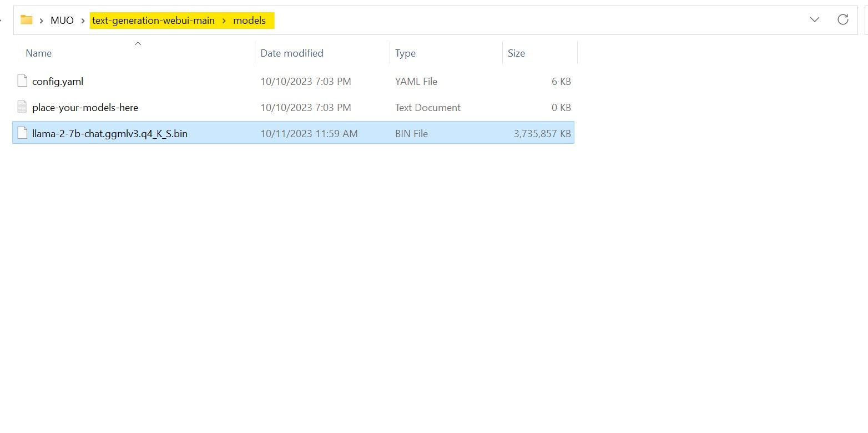
Task: Click the place-your-models-here text document icon
Action: point(22,107)
